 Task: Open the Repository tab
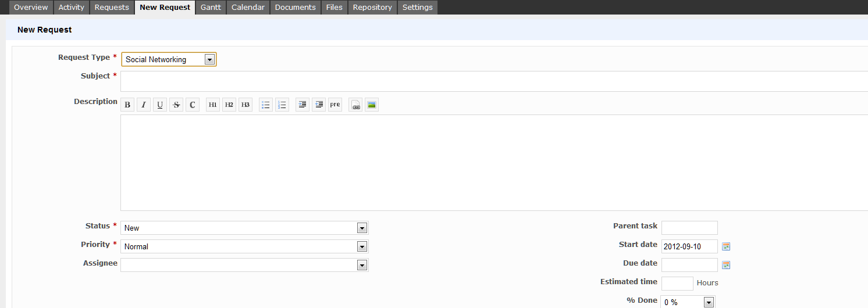[x=372, y=8]
